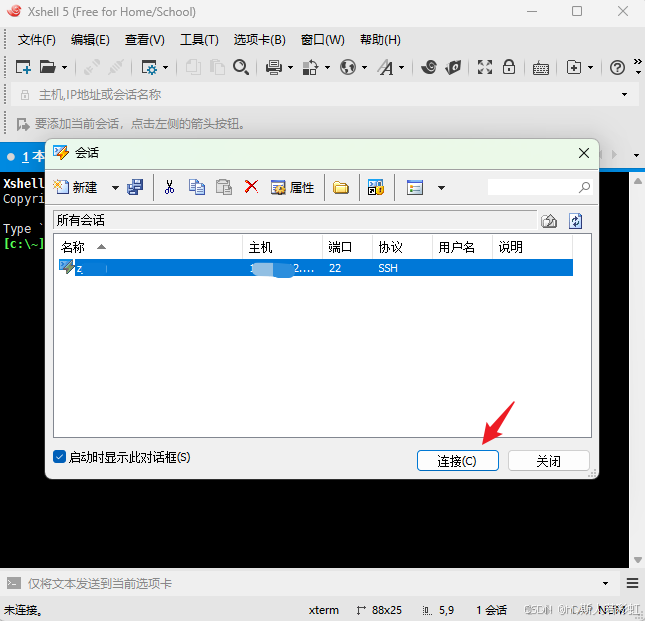
Task: Open the 编辑(E) menu
Action: pos(90,40)
